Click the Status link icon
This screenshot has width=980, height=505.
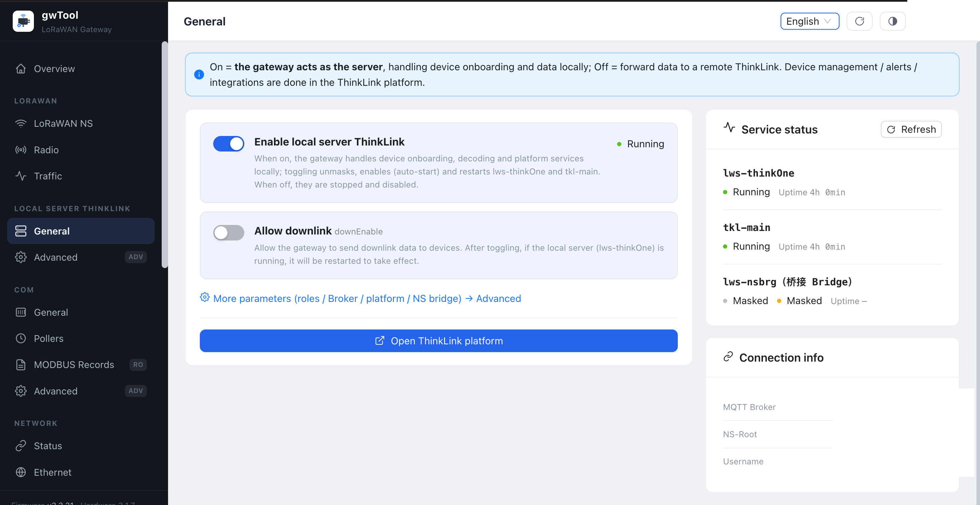click(21, 446)
